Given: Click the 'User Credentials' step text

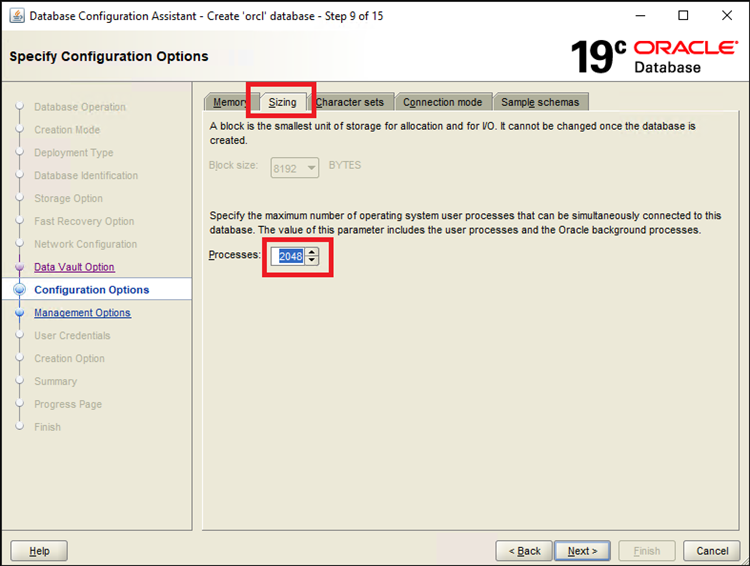Looking at the screenshot, I should 72,335.
